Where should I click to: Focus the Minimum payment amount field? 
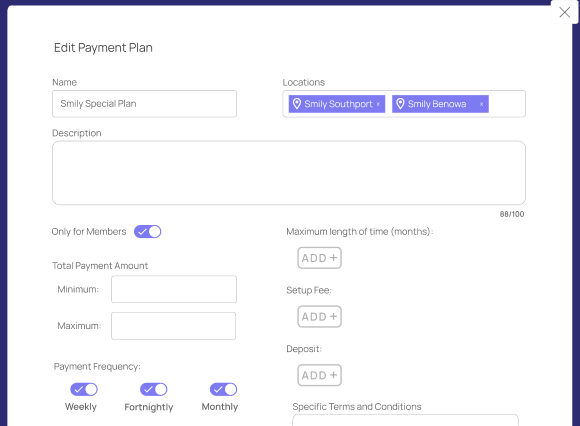coord(174,289)
